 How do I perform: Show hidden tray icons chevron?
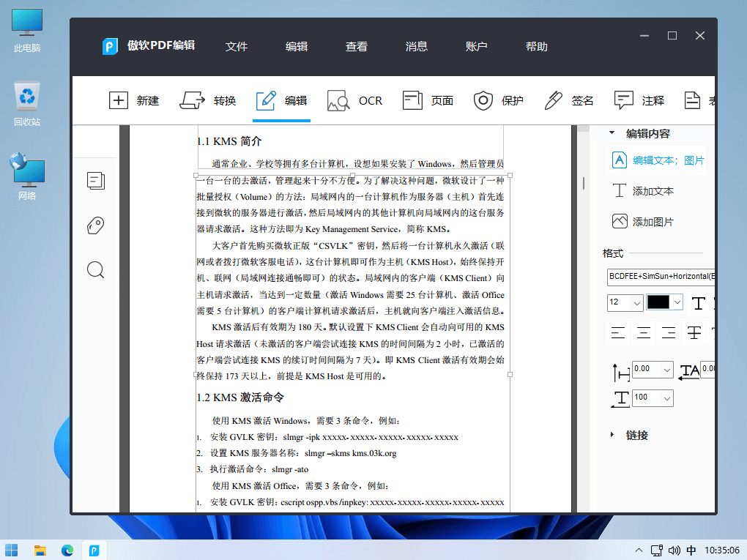point(639,550)
